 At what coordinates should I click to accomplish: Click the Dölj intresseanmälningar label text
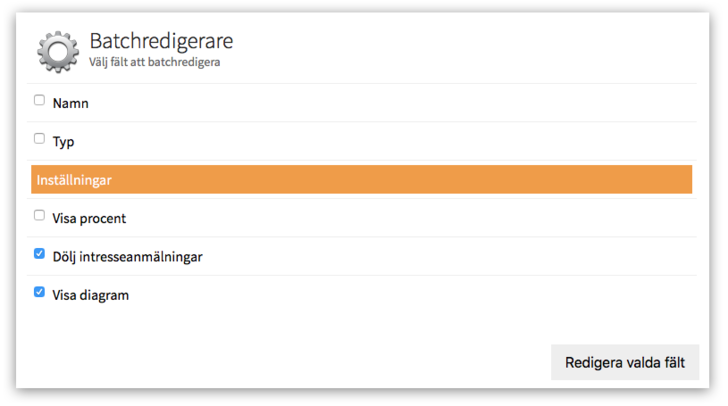[x=127, y=257]
